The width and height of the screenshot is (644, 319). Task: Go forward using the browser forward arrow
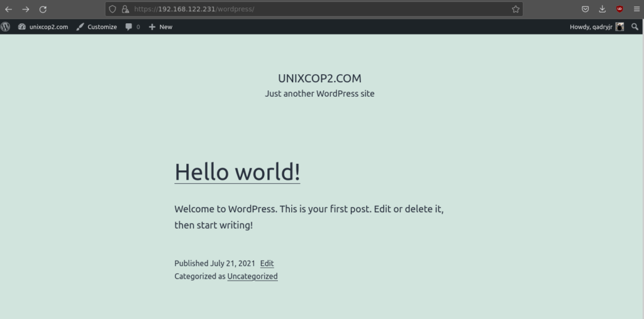25,9
